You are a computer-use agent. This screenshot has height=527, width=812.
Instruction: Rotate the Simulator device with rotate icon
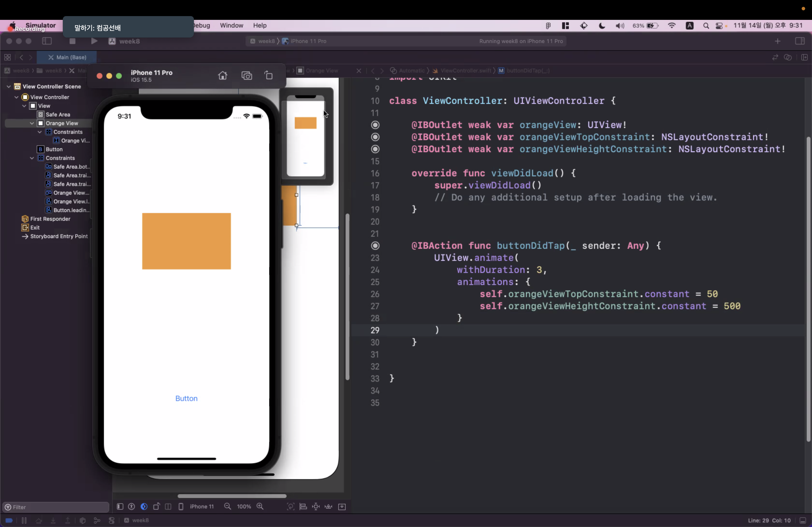click(x=269, y=75)
